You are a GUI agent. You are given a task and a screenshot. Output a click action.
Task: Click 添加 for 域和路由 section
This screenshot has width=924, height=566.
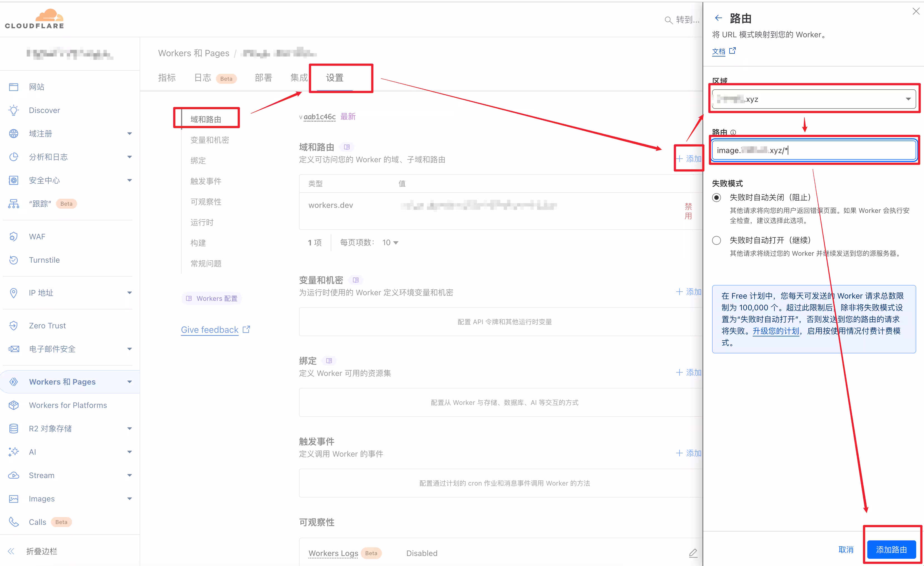point(688,159)
